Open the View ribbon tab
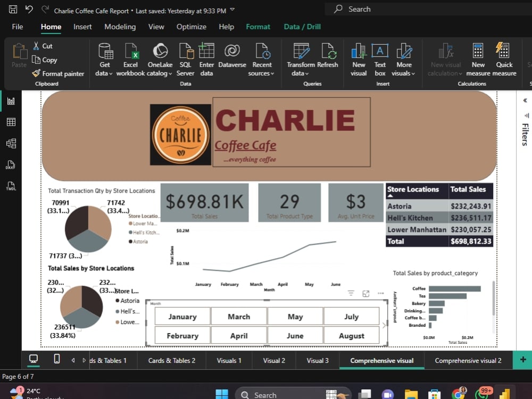Screen dimensions: 532x399 pyautogui.click(x=156, y=27)
